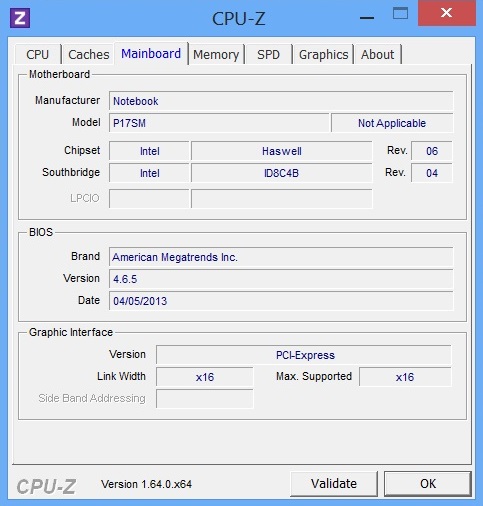
Task: Open the Caches tab
Action: 89,54
